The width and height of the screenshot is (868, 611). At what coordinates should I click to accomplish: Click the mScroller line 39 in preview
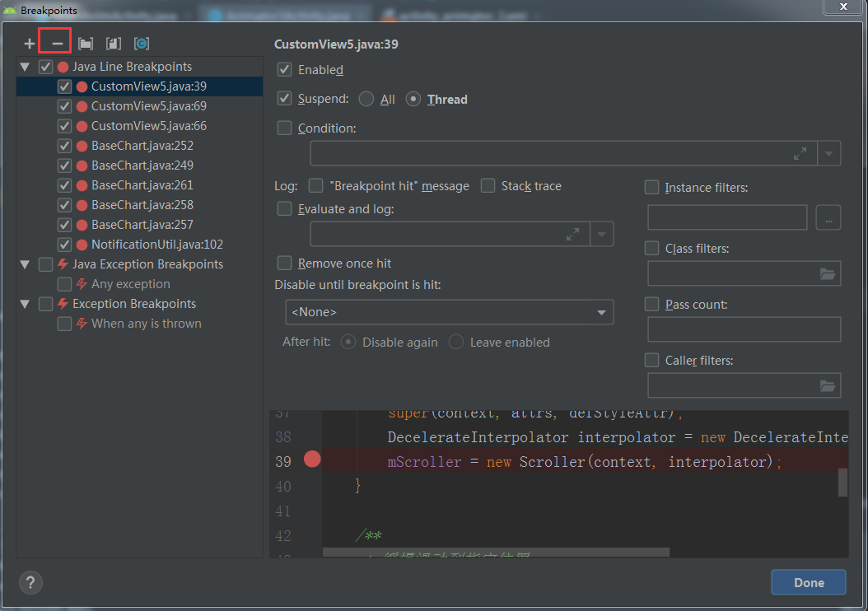[x=585, y=461]
